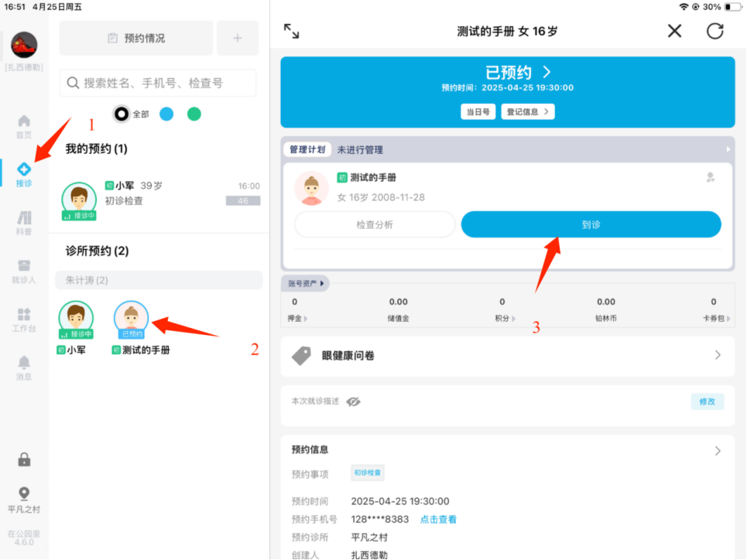Screen dimensions: 747x560
Task: Expand the 眼健康问卷 row chevron
Action: (718, 355)
